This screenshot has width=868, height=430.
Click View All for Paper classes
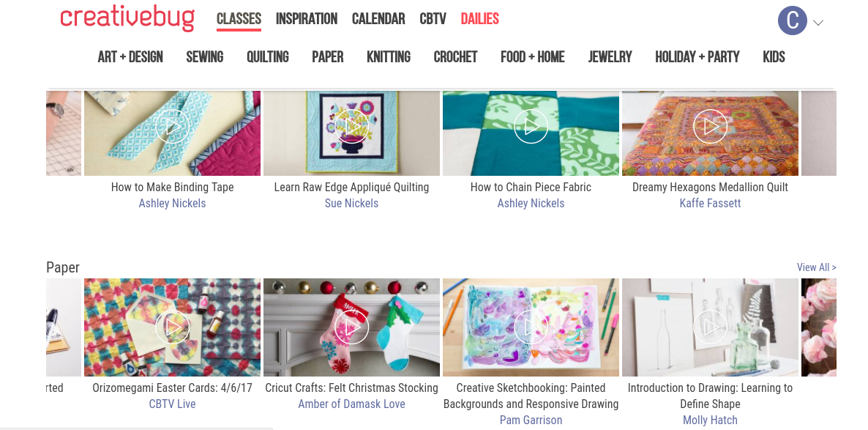point(816,267)
